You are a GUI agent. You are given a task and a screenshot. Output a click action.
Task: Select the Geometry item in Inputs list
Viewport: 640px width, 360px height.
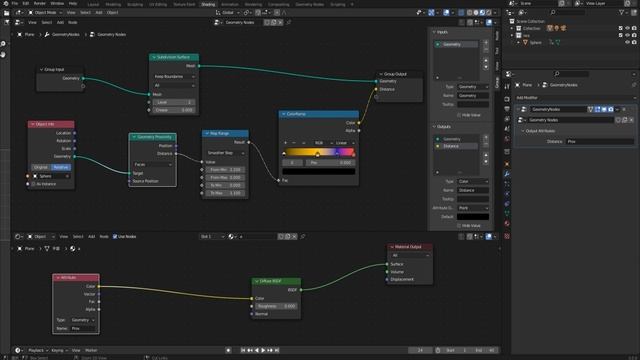pos(456,44)
